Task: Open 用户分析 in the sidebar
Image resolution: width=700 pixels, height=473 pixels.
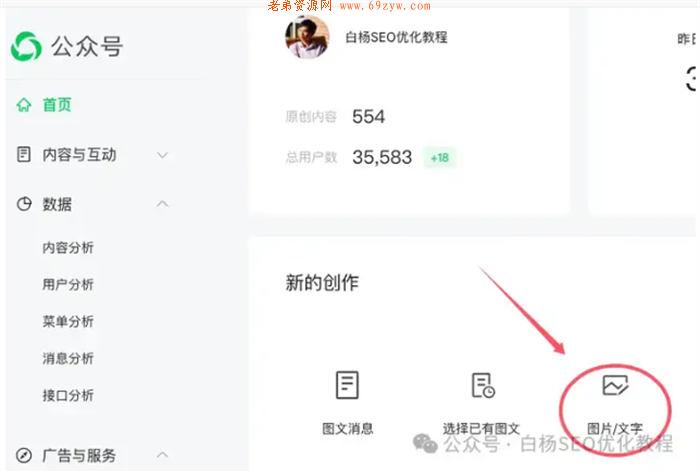Action: pyautogui.click(x=68, y=284)
